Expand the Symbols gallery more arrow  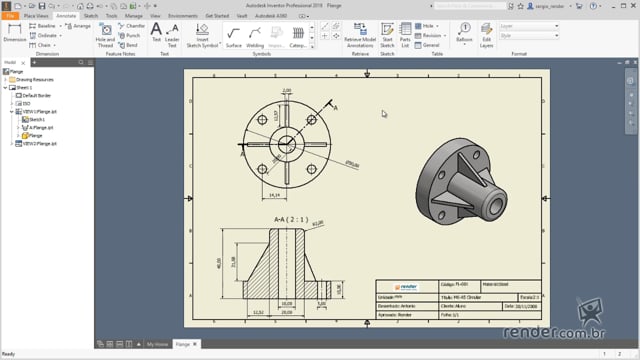pyautogui.click(x=312, y=47)
